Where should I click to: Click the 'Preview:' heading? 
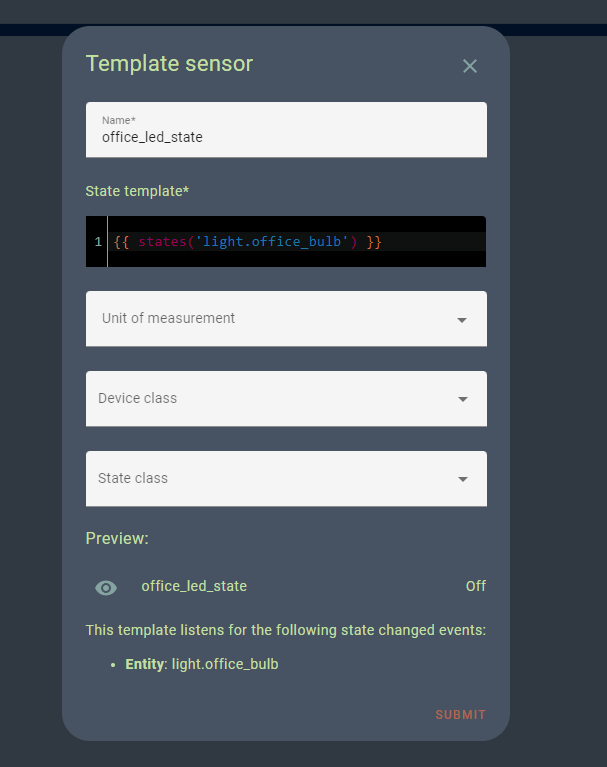117,538
